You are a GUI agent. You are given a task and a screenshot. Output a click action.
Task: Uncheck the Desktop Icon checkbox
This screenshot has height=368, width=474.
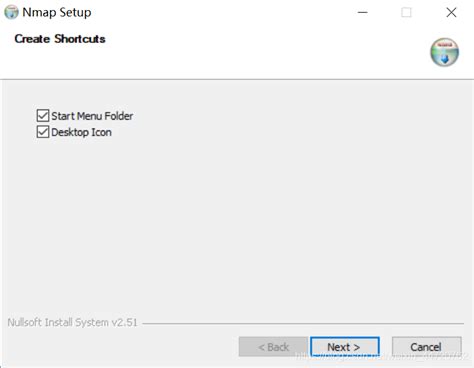(43, 132)
